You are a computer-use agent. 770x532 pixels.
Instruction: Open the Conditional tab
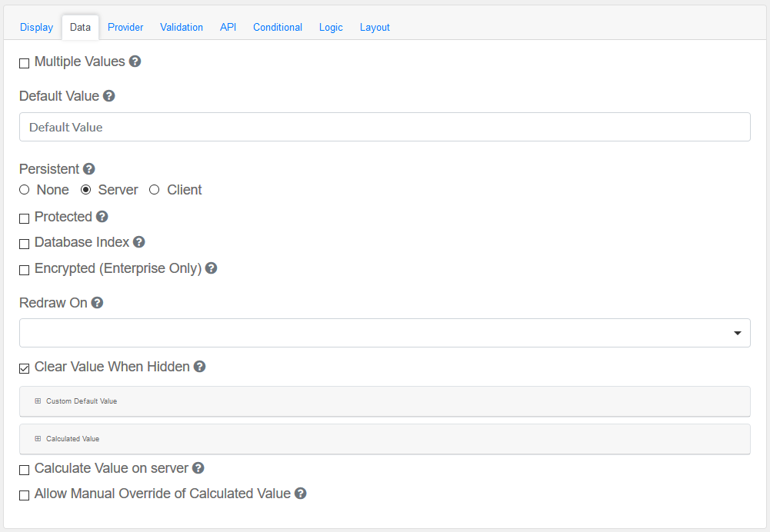[278, 27]
